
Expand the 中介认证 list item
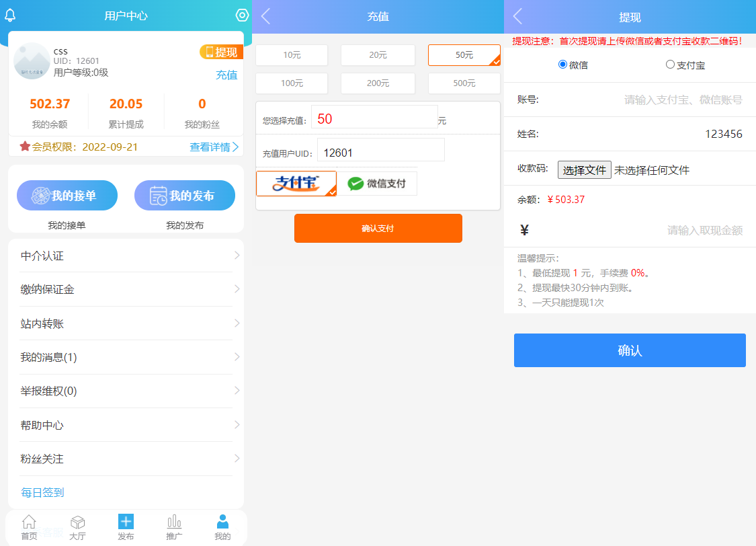(126, 256)
